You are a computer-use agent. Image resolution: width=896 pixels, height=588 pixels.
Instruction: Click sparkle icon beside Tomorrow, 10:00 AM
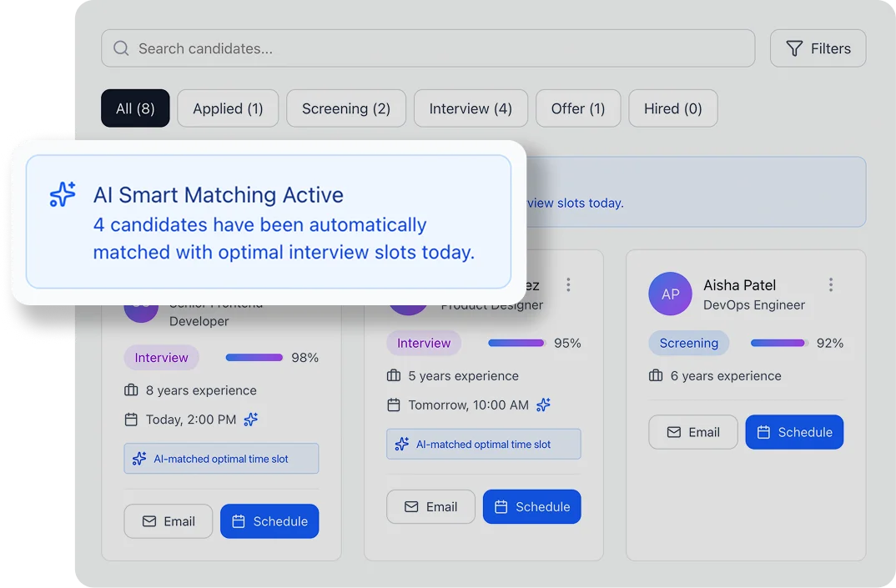pyautogui.click(x=543, y=405)
